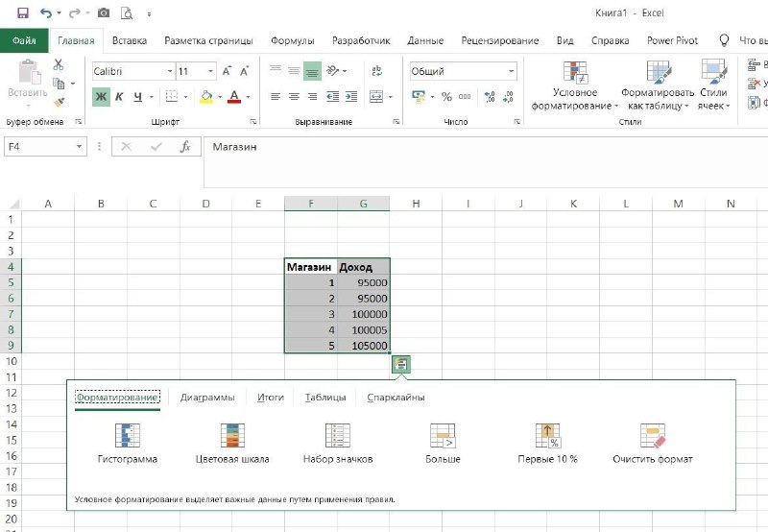Apply yellow fill color

(x=206, y=97)
